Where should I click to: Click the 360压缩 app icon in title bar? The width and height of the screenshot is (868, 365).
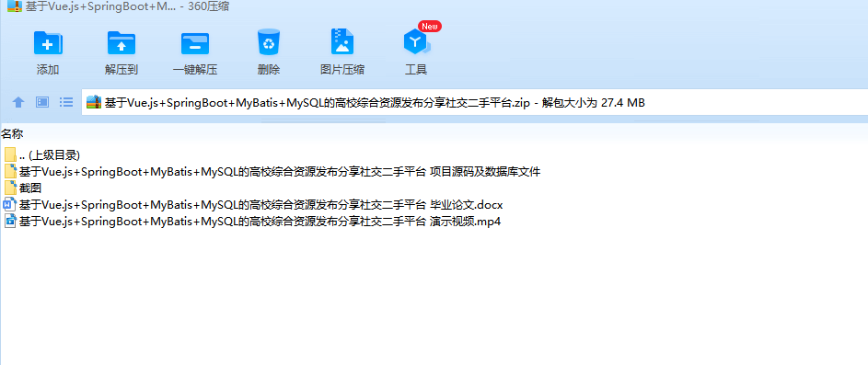[15, 6]
